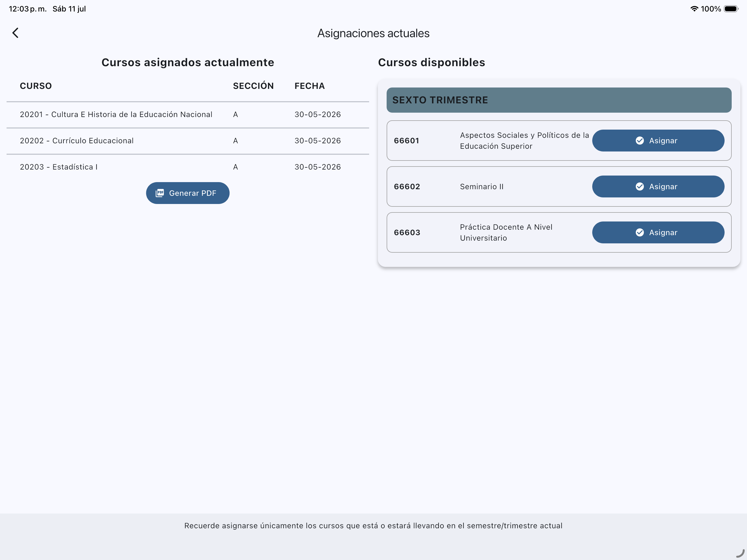The height and width of the screenshot is (560, 747).
Task: Click the Asignaciones actuales title
Action: (373, 33)
